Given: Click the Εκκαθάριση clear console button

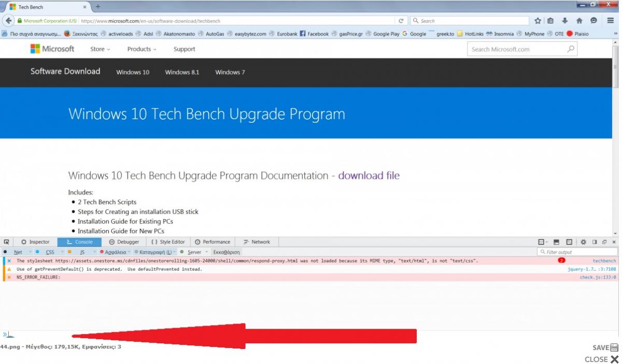Looking at the screenshot, I should [x=227, y=252].
